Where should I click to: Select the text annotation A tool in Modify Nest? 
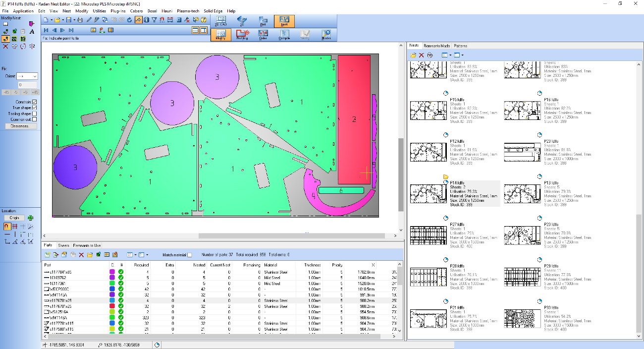click(x=32, y=31)
